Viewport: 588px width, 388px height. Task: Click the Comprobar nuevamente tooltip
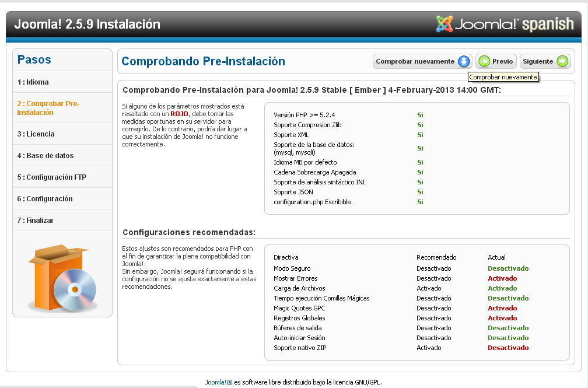coord(503,77)
